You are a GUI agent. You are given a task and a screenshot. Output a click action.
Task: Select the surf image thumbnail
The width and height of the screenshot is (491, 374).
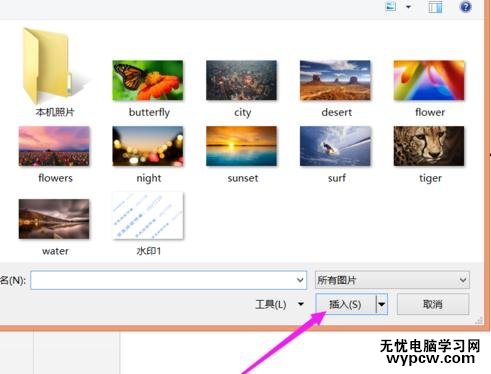[x=335, y=146]
